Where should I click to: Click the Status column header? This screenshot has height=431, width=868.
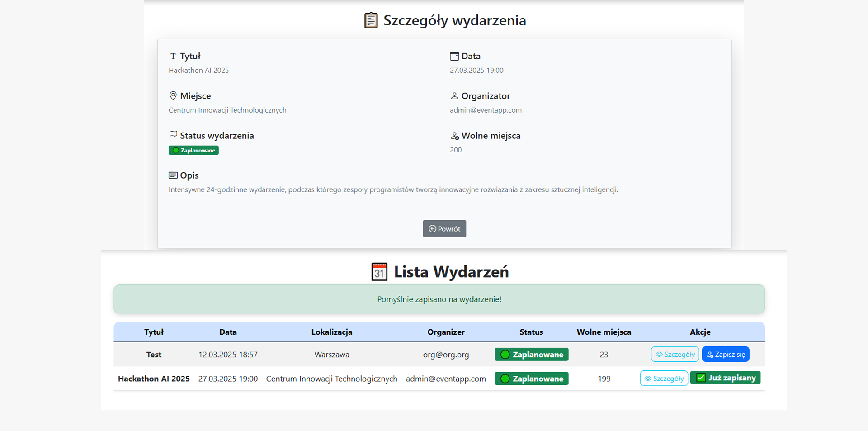[531, 332]
